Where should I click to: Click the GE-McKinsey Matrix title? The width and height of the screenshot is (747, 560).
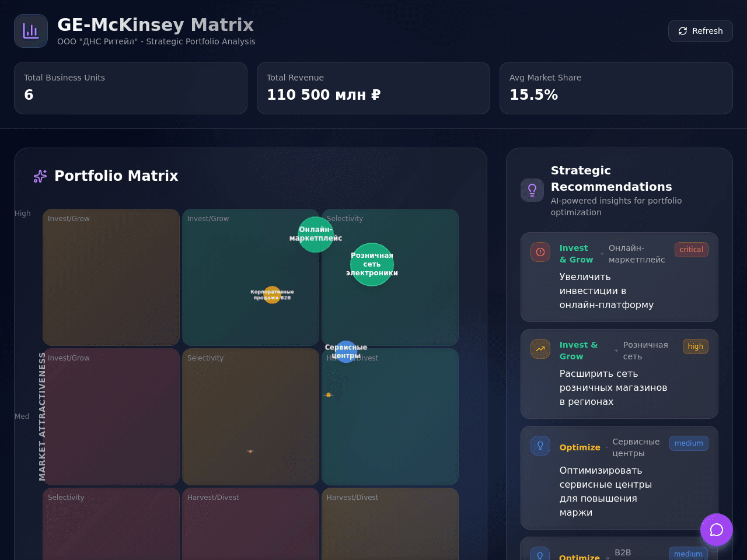coord(155,25)
